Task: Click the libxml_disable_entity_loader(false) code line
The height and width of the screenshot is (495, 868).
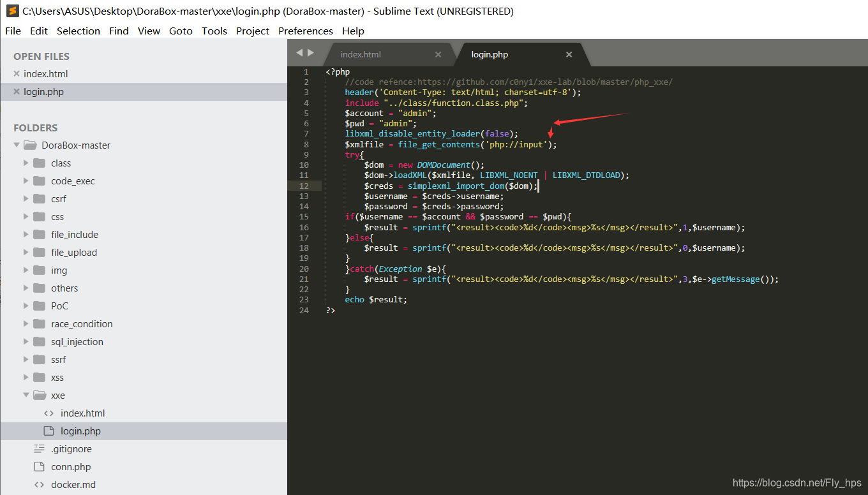Action: pos(431,134)
